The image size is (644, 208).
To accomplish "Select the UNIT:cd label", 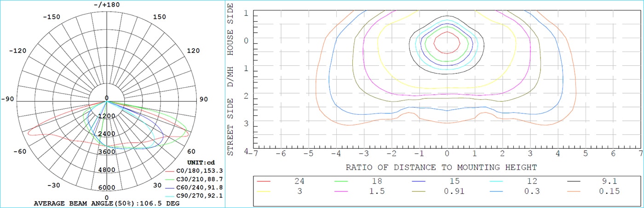I will point(201,162).
